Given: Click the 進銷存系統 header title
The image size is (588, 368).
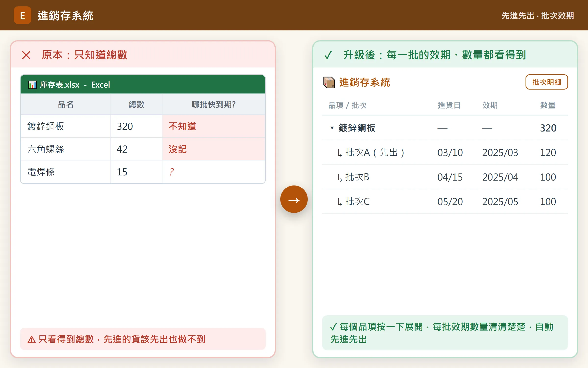Looking at the screenshot, I should pos(65,15).
